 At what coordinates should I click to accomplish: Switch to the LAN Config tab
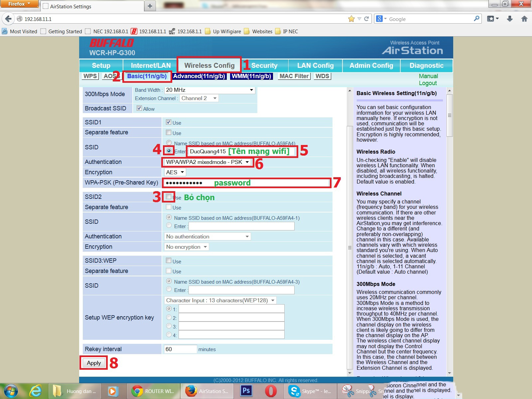point(315,66)
